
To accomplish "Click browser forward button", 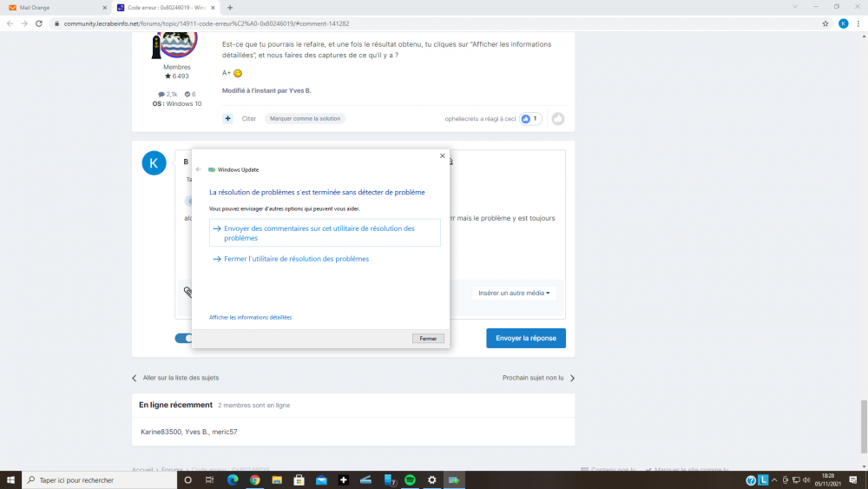I will coord(24,23).
